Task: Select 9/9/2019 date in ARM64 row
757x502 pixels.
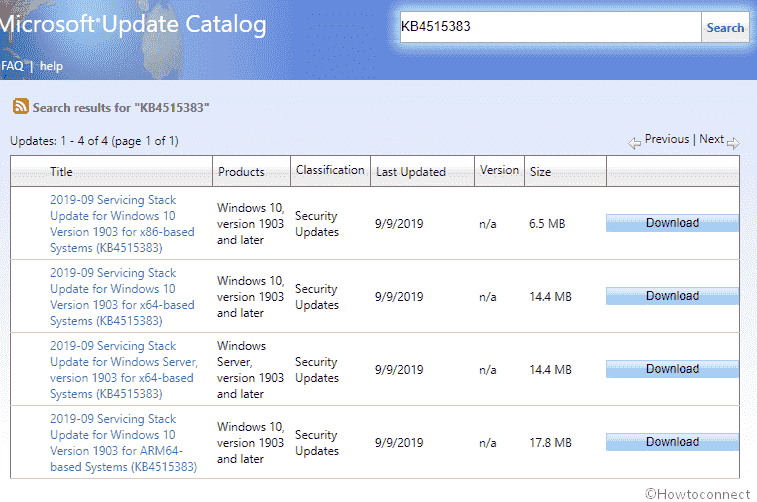Action: [x=399, y=443]
